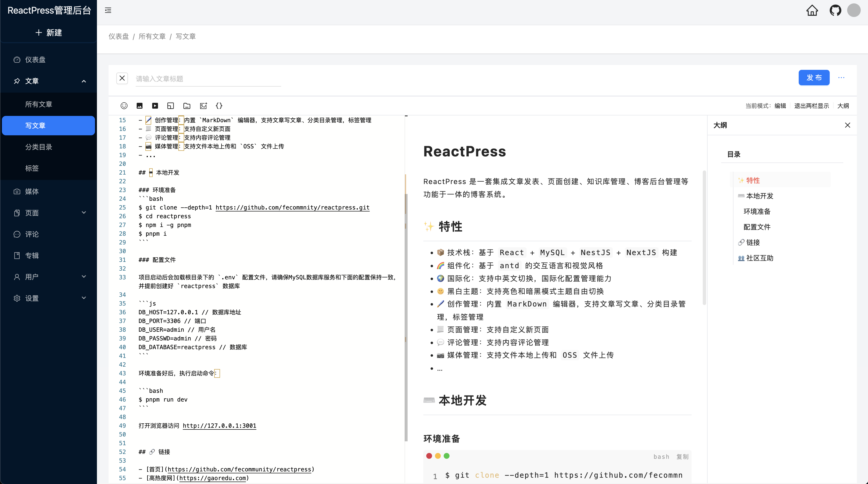Click the gaoredu.com link in line 55
Screen dimensions: 868x484
(x=213, y=478)
